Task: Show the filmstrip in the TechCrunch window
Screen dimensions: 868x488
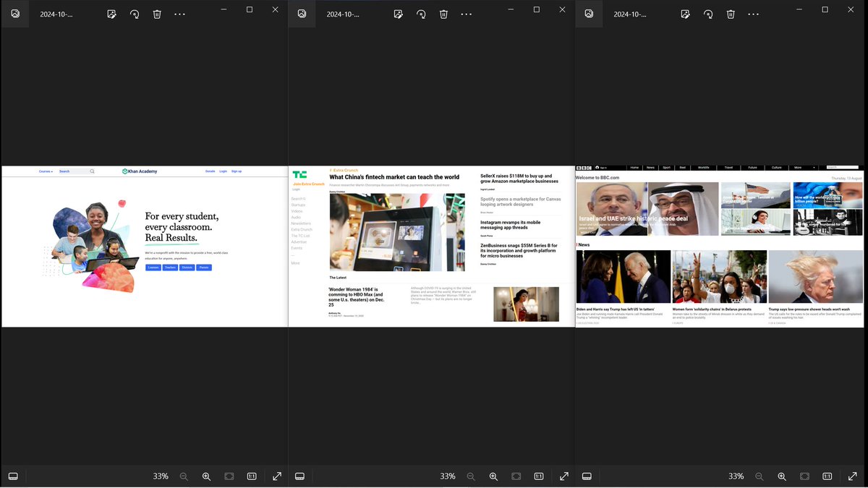Action: pos(299,476)
